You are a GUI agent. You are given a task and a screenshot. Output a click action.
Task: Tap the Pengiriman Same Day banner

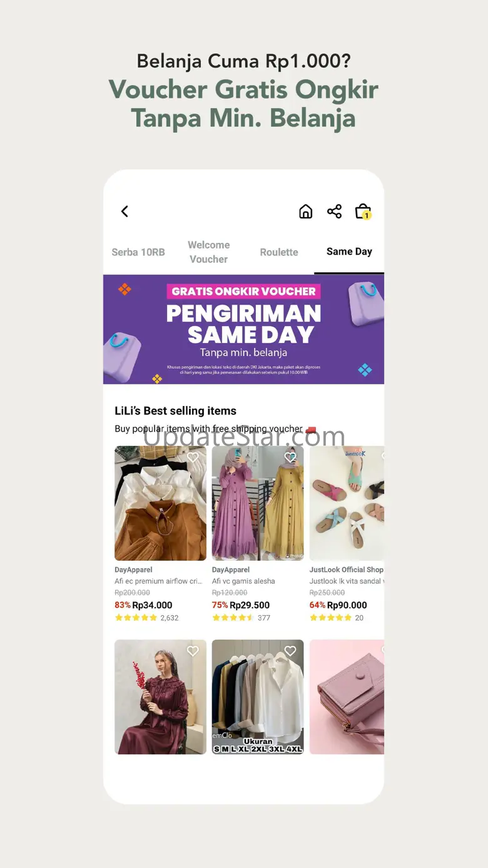(243, 330)
